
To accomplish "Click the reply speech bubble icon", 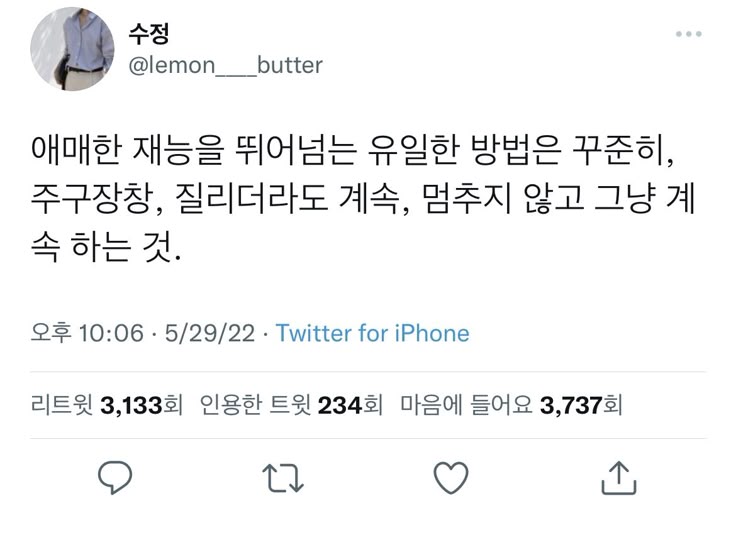I will (118, 478).
